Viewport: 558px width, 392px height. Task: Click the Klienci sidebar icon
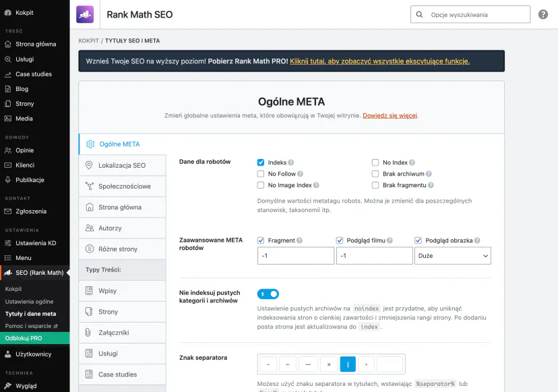8,165
